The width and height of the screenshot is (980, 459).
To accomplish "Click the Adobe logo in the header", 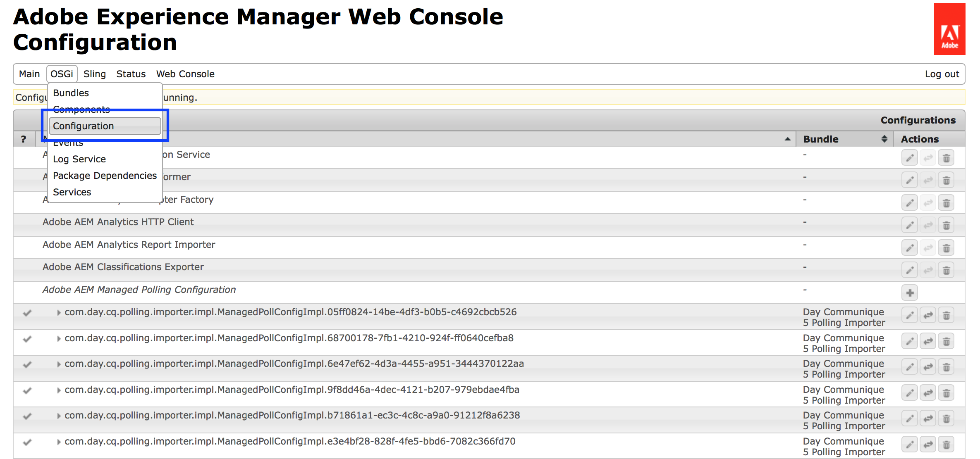I will (x=949, y=29).
